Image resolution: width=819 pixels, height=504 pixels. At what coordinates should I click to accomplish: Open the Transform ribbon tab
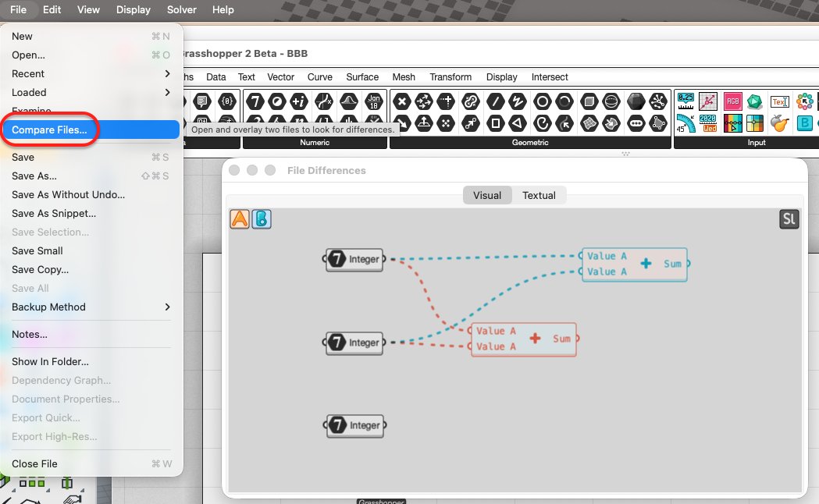pyautogui.click(x=450, y=76)
